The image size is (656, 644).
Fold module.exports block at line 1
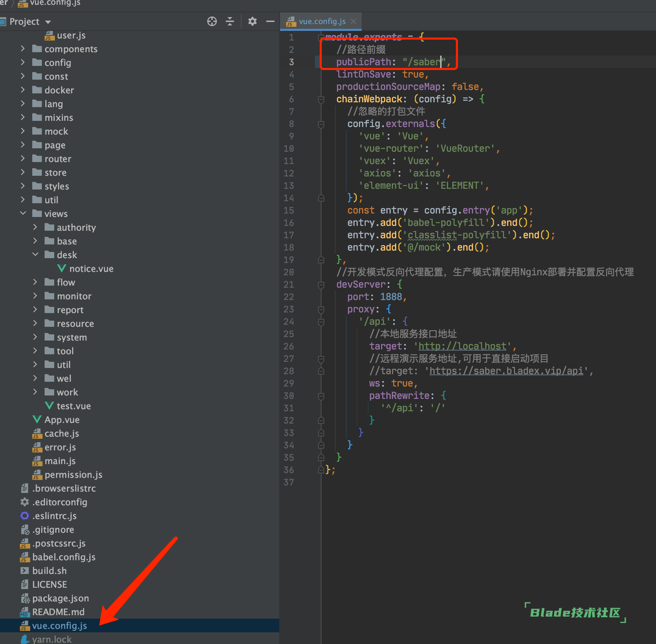[321, 37]
